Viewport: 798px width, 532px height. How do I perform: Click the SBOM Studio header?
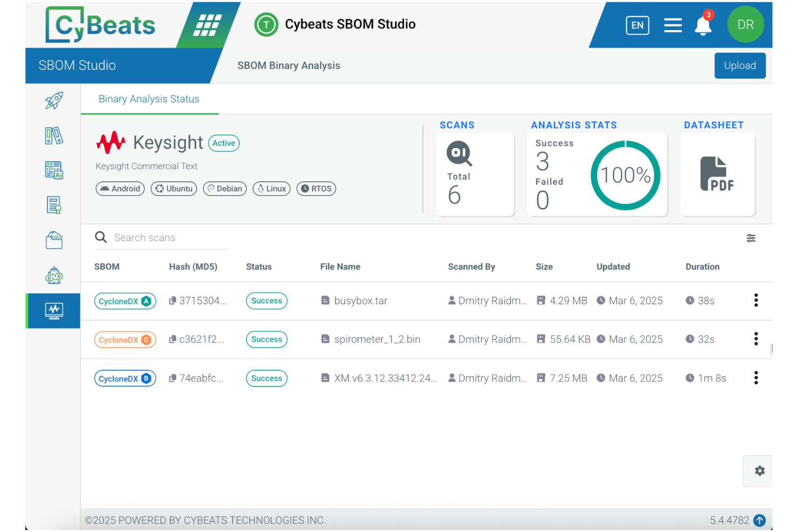point(77,65)
